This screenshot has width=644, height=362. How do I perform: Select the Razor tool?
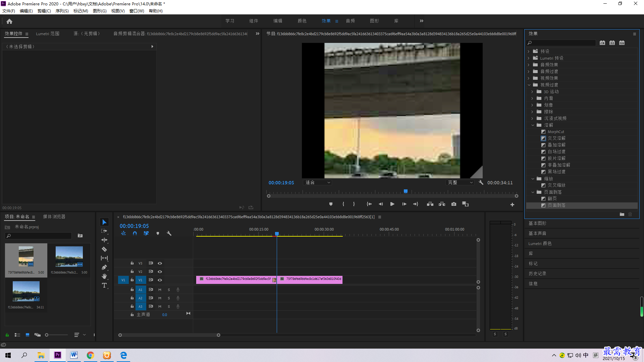[104, 249]
